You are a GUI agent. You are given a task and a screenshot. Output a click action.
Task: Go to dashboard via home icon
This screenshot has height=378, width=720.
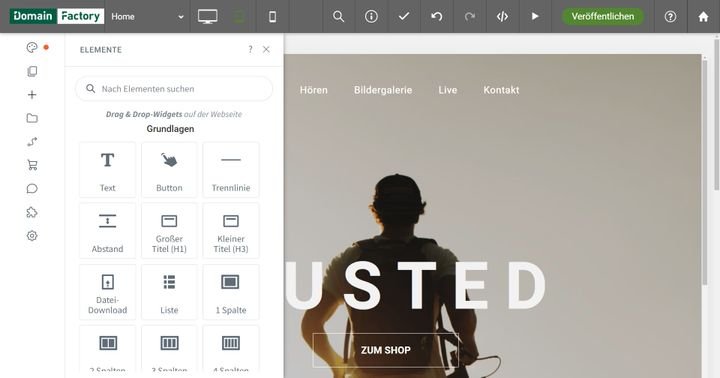[703, 17]
